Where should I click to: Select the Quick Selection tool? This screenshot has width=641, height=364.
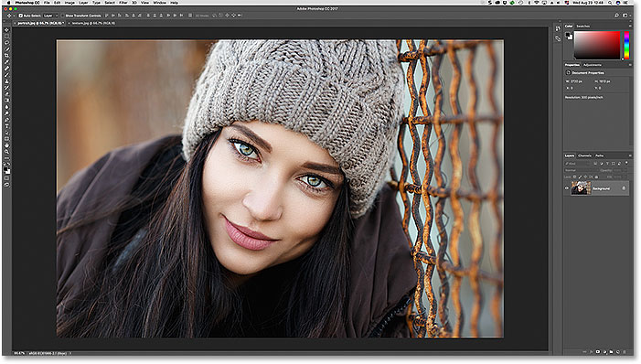pyautogui.click(x=7, y=49)
